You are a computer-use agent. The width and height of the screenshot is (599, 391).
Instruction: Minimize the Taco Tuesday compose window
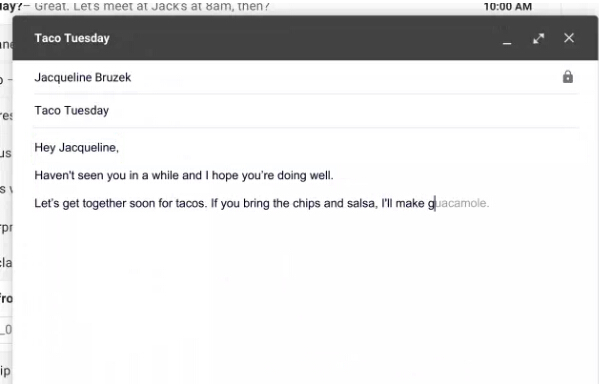click(507, 39)
